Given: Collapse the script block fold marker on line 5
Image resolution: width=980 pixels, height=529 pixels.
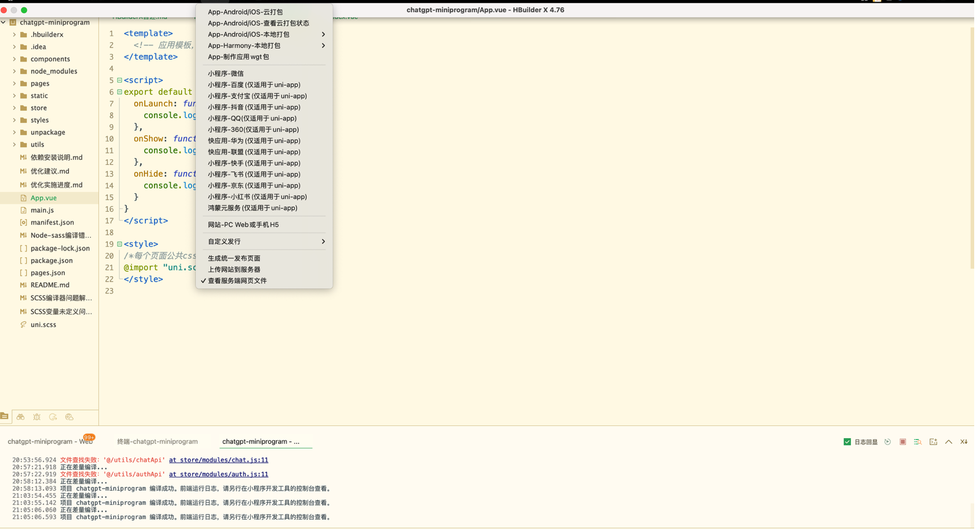Looking at the screenshot, I should pos(120,80).
